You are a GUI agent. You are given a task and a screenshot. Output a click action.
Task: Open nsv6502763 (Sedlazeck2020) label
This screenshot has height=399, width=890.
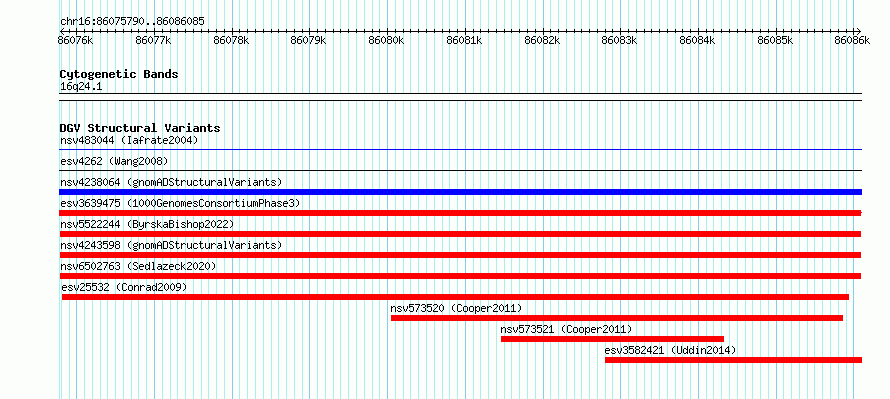138,266
